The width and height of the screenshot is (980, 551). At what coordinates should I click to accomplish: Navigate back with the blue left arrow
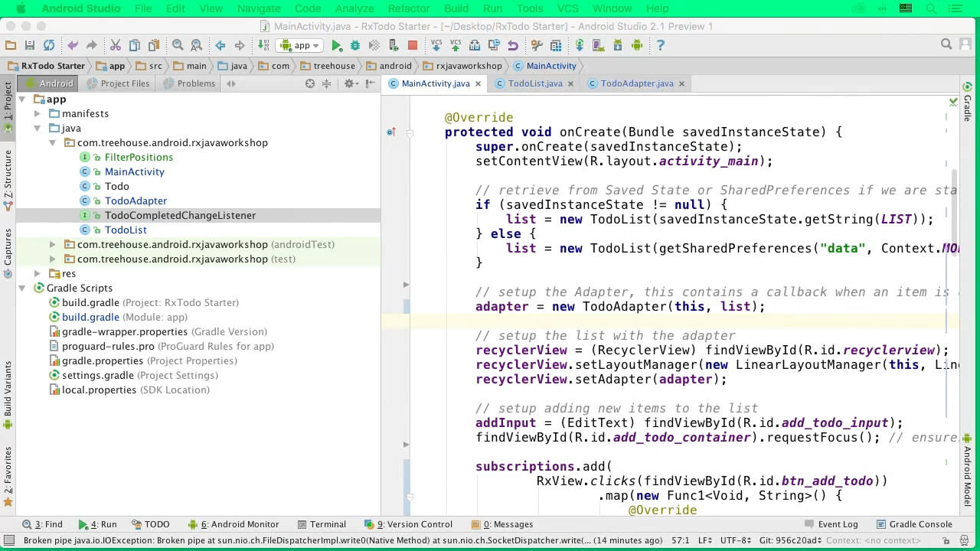(220, 45)
